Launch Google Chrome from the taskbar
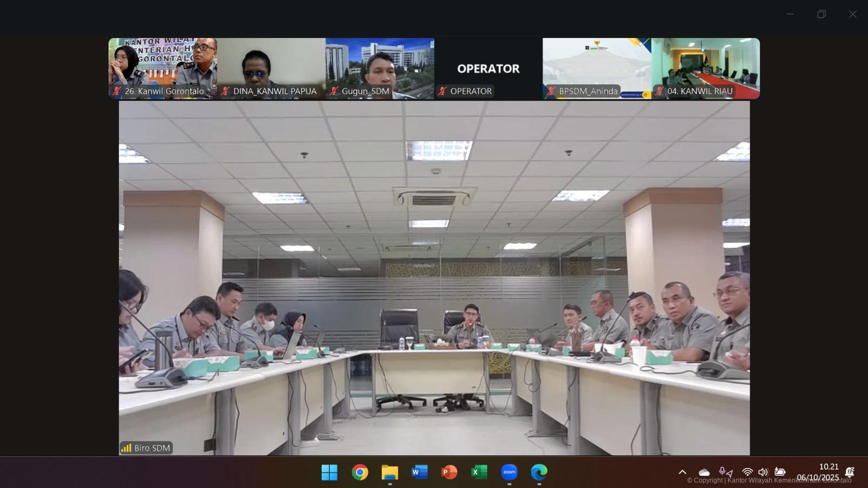The image size is (868, 488). click(360, 472)
